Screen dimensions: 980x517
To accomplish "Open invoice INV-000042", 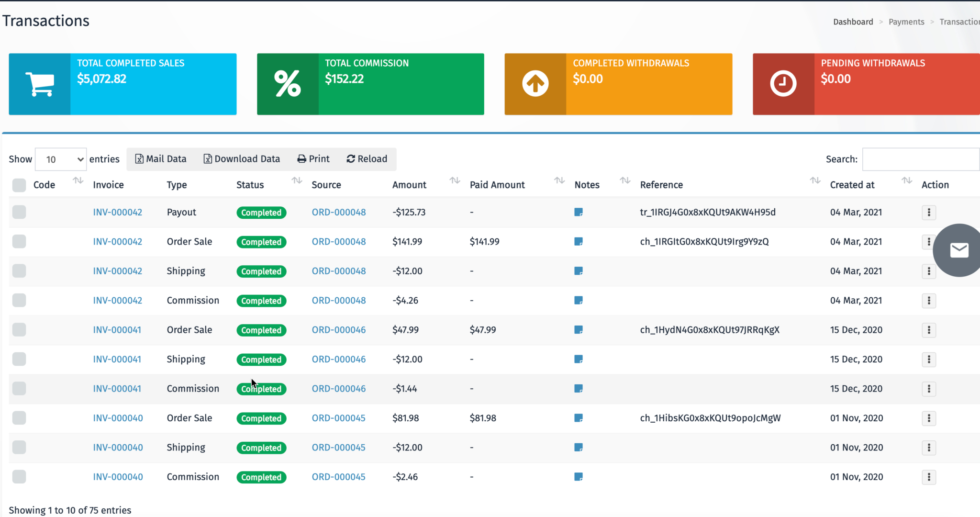I will point(117,212).
